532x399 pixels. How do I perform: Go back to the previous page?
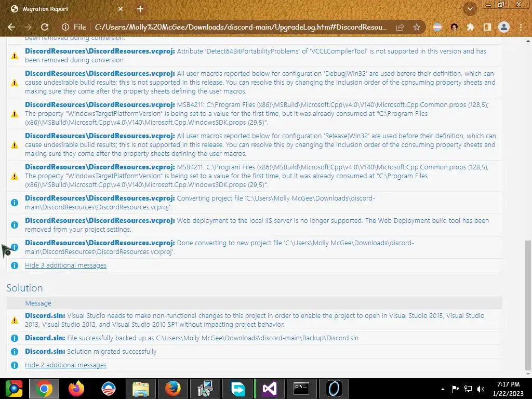pyautogui.click(x=11, y=27)
